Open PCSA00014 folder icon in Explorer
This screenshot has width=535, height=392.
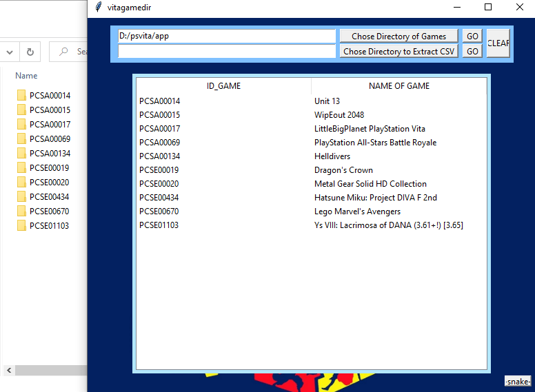point(21,95)
